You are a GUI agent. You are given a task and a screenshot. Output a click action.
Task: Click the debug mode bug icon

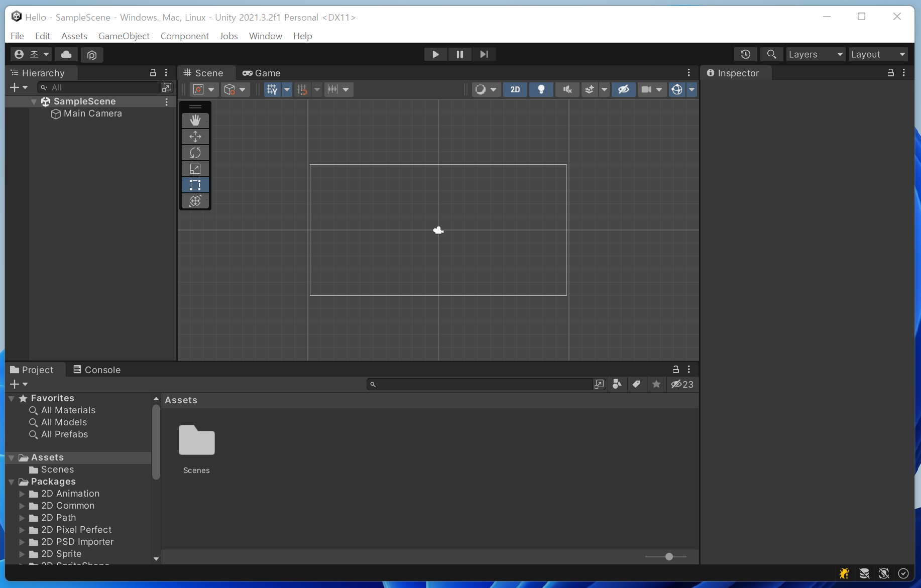[844, 573]
